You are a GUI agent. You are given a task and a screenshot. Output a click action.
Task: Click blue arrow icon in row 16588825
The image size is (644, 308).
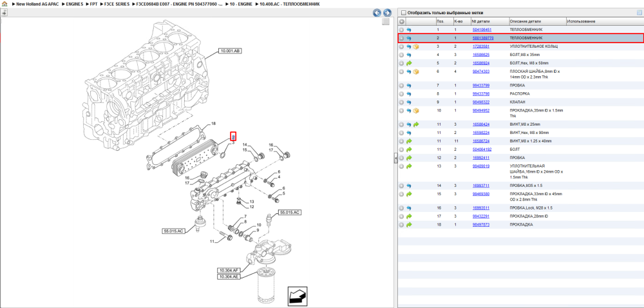[x=409, y=55]
